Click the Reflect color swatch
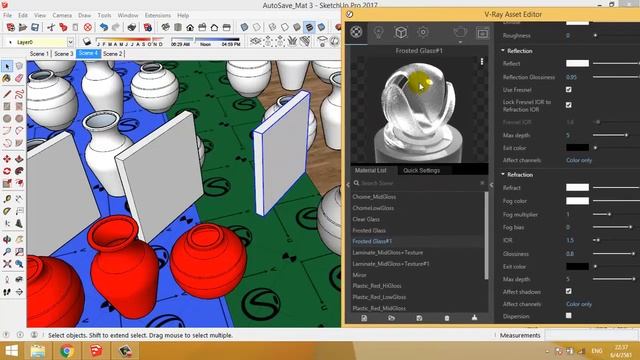 (577, 63)
